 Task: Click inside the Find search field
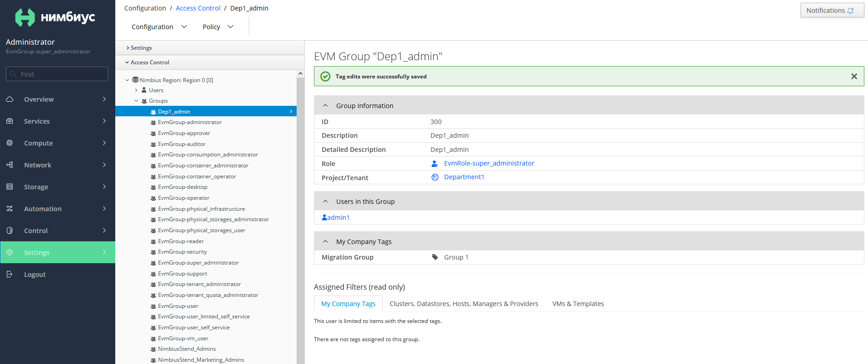pyautogui.click(x=57, y=74)
